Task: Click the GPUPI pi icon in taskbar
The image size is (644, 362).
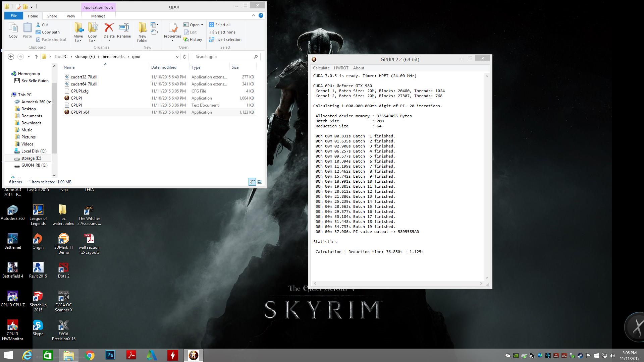Action: point(194,355)
